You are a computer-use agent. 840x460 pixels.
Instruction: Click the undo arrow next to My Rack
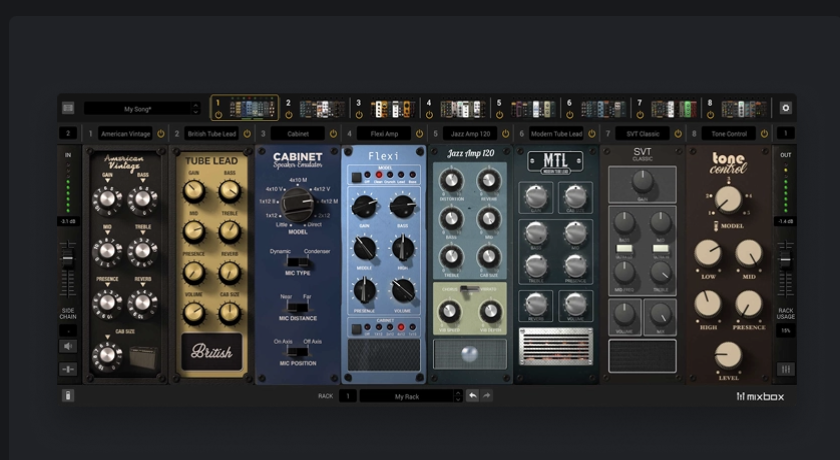[472, 396]
